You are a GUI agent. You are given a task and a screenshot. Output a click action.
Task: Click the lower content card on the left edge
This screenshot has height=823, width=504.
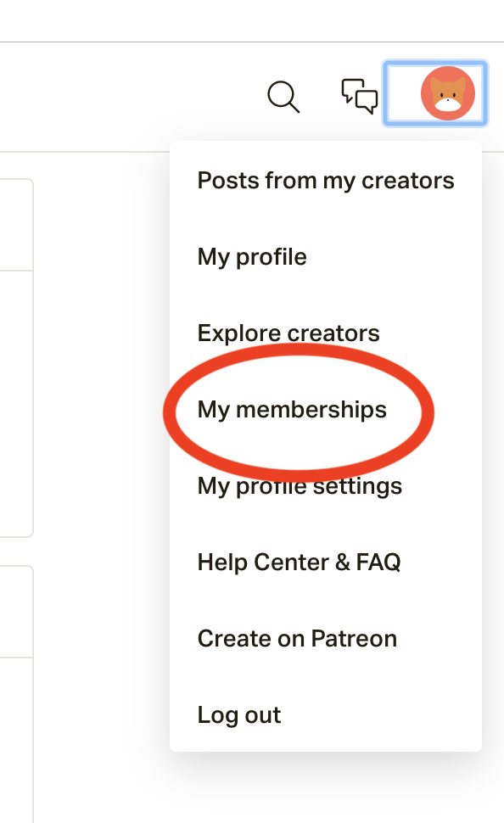tap(16, 694)
